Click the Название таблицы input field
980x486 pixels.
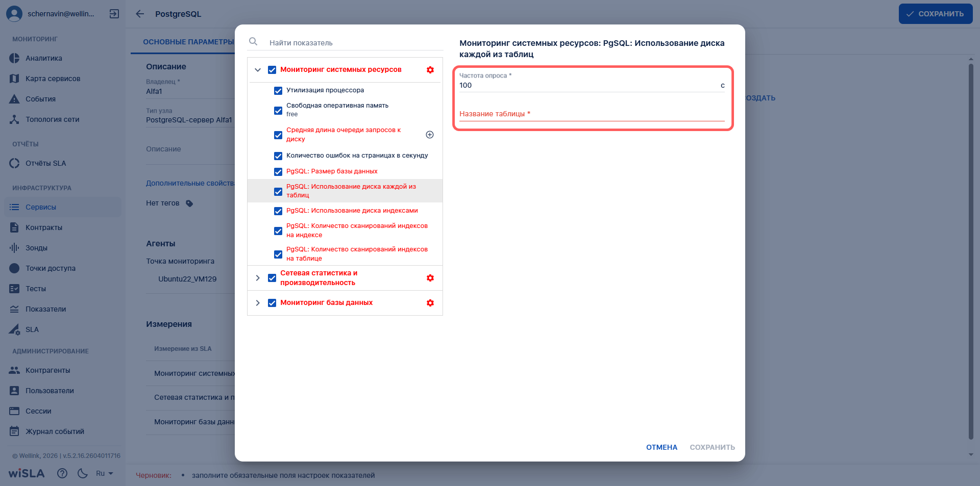592,114
